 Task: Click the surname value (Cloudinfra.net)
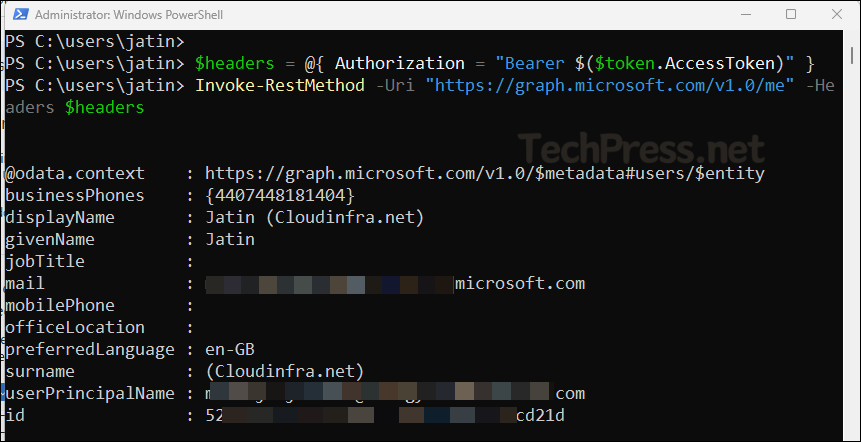point(285,372)
